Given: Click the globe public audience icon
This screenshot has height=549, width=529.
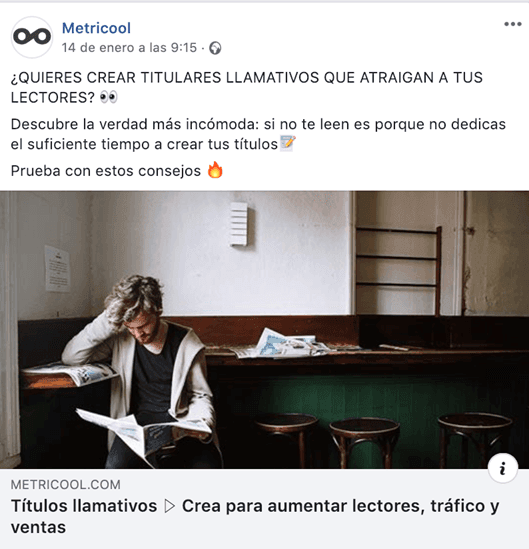Looking at the screenshot, I should 215,48.
